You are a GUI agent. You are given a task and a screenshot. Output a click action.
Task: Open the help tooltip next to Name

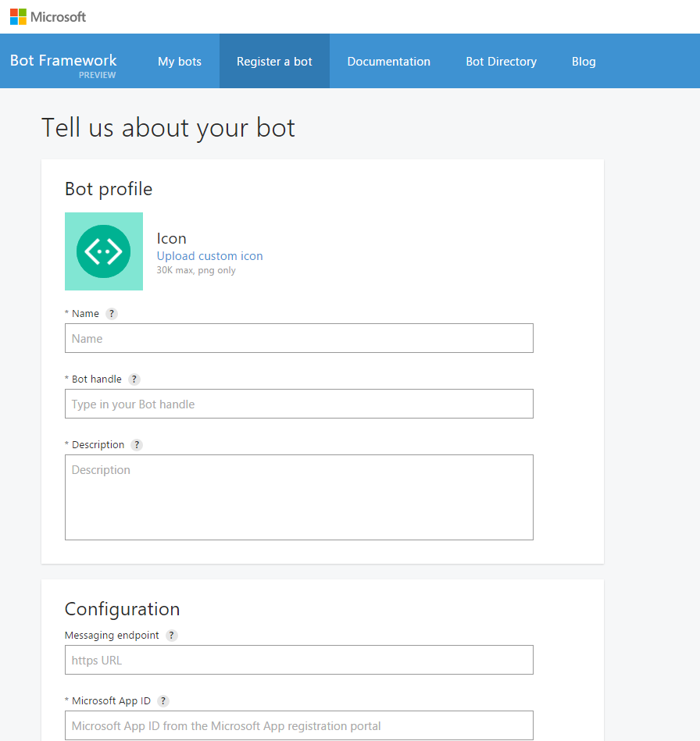click(111, 313)
